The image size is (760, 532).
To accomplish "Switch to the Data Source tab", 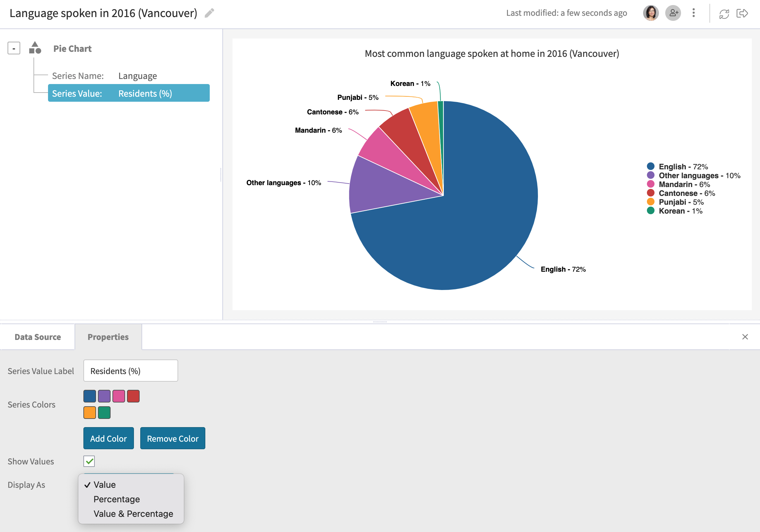I will tap(37, 337).
